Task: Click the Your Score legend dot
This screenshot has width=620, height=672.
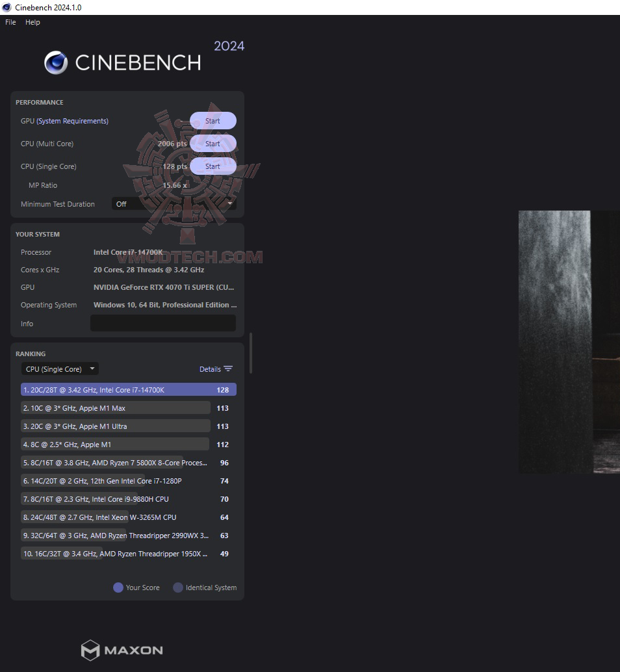Action: (x=118, y=588)
